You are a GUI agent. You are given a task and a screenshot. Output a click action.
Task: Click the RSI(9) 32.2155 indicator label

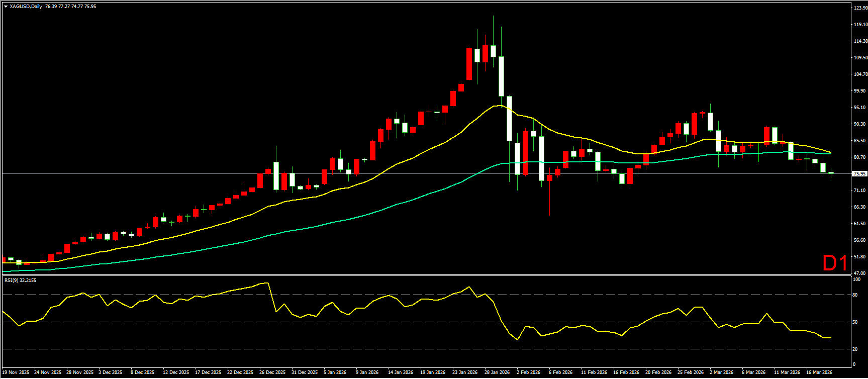20,280
